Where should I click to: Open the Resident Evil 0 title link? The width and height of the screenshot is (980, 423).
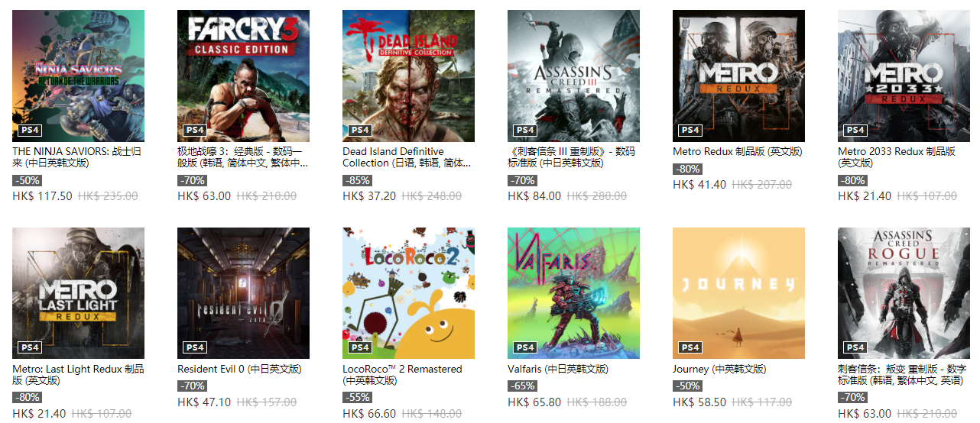(239, 369)
